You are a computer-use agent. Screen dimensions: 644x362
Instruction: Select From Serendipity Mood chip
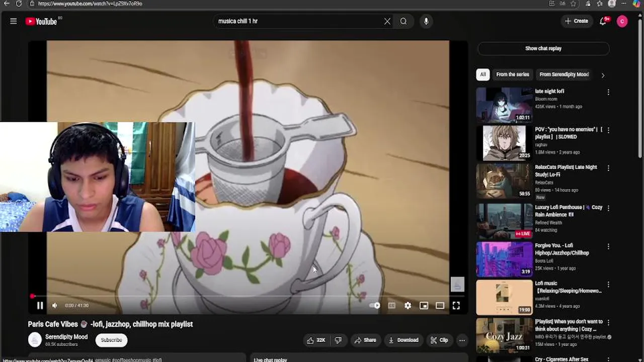[564, 74]
